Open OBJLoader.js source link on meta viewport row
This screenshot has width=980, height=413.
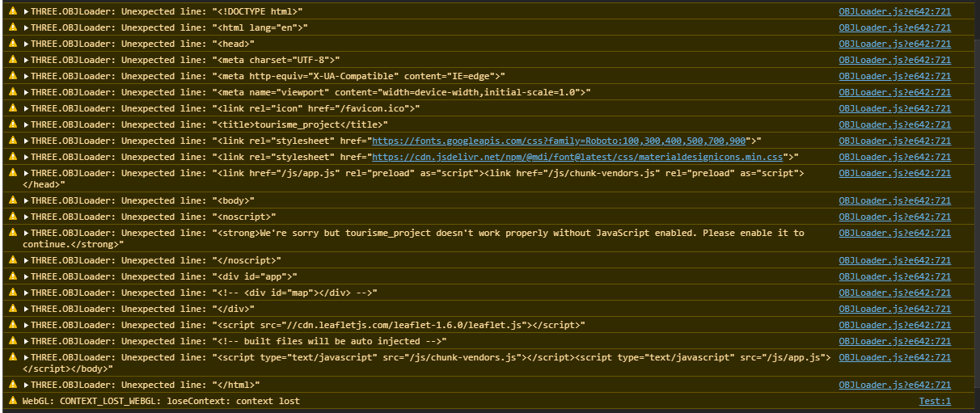895,92
